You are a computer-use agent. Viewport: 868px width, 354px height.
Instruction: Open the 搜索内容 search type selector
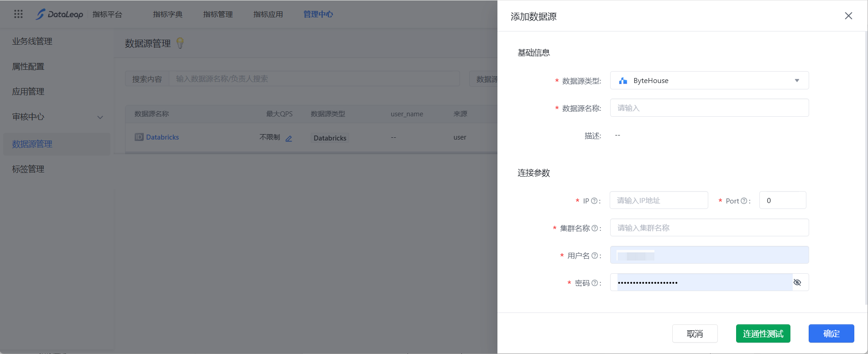pyautogui.click(x=147, y=79)
